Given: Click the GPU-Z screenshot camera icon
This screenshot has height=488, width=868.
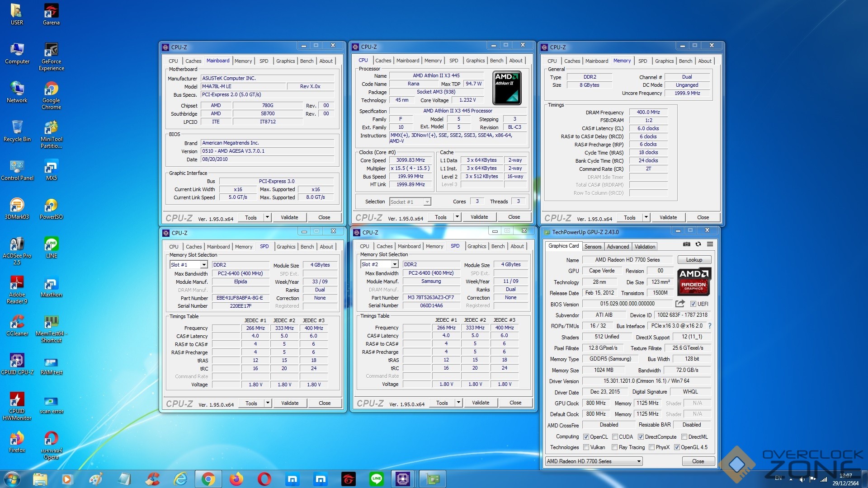Looking at the screenshot, I should (x=686, y=244).
